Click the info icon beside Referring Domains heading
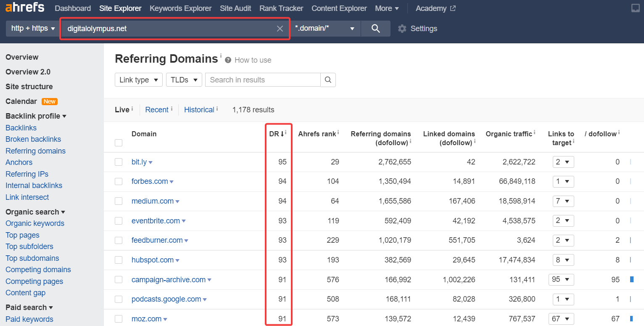Image resolution: width=644 pixels, height=326 pixels. 221,55
